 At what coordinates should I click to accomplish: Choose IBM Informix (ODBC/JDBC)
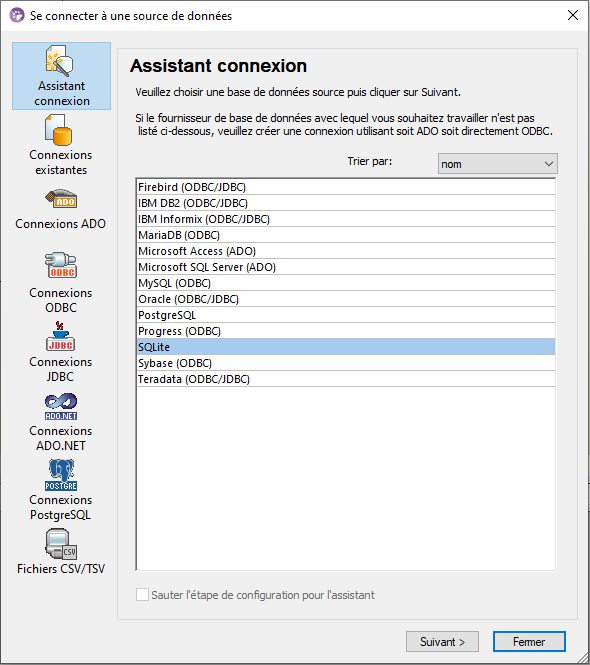[346, 219]
